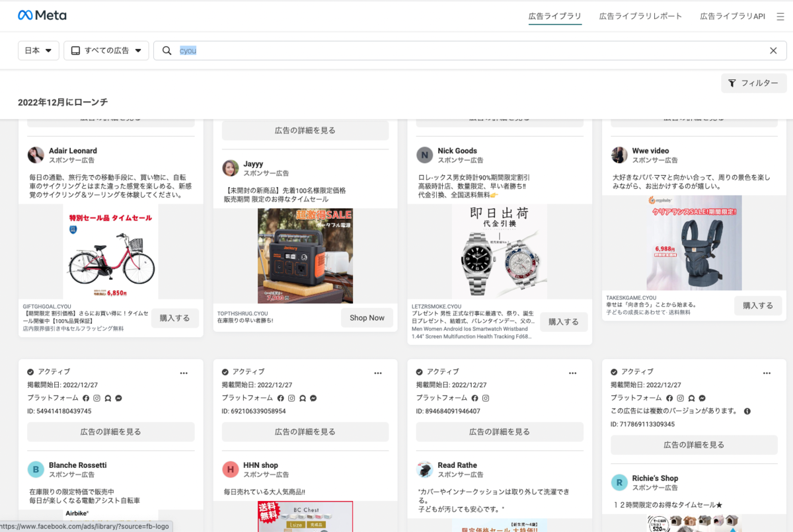Click Facebook platform icon on ad 549414180439745
The image size is (793, 532).
[86, 399]
